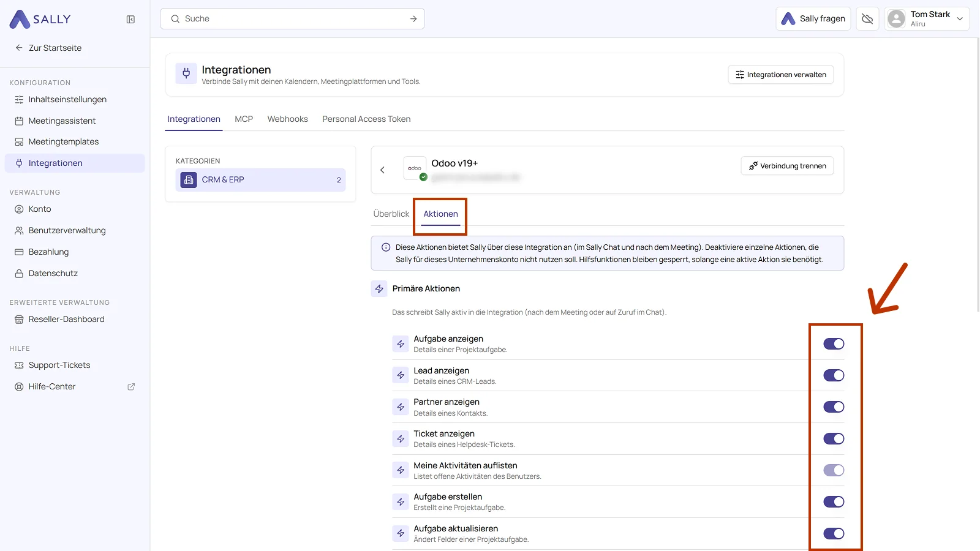This screenshot has width=980, height=551.
Task: Go back with the chevron left of Odoo
Action: tap(382, 170)
